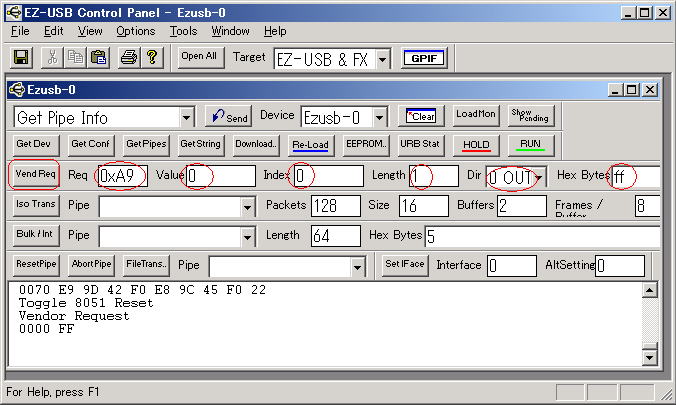Image resolution: width=676 pixels, height=405 pixels.
Task: Open the Bulk/Int Pipe dropdown
Action: click(247, 237)
